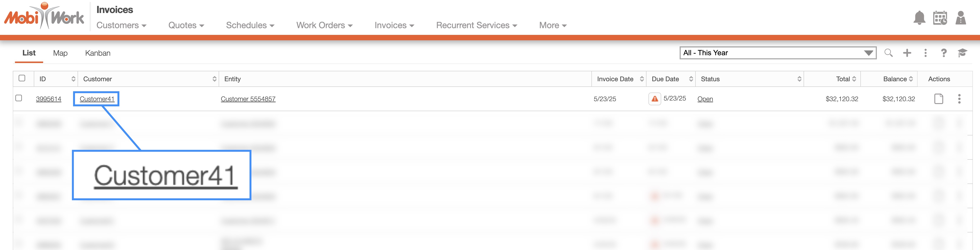Viewport: 980px width, 250px height.
Task: Open the user profile icon
Action: point(960,18)
